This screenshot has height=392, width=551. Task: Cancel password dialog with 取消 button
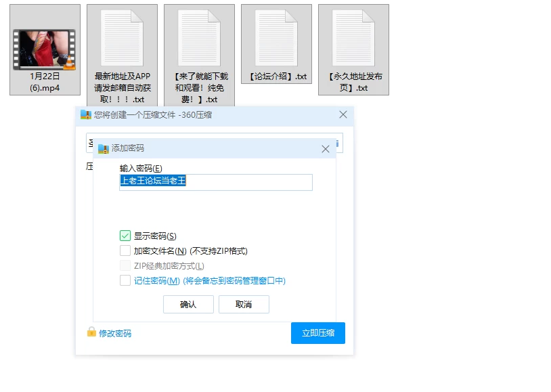pyautogui.click(x=244, y=304)
